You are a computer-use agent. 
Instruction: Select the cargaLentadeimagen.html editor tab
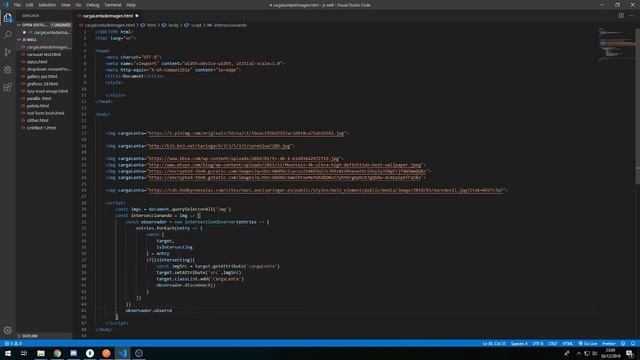pos(107,16)
